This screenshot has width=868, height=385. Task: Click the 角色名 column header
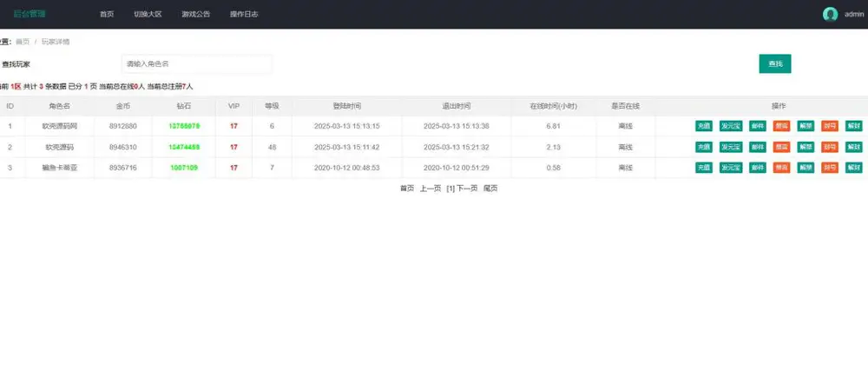click(59, 106)
